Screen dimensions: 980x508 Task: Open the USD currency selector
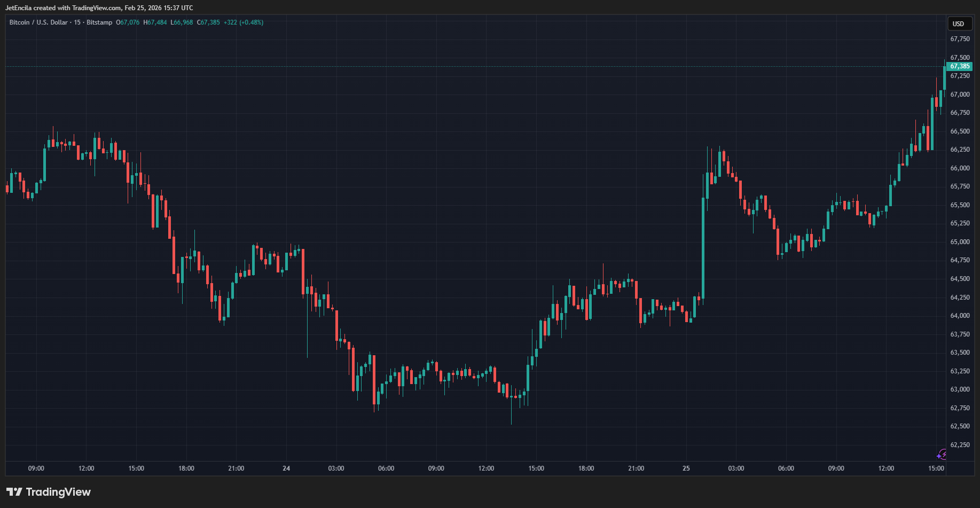(958, 24)
